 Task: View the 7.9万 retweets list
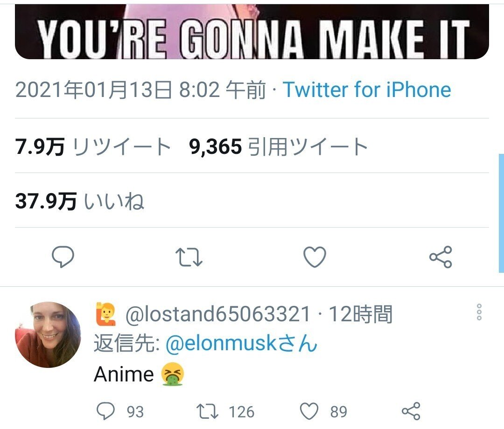[93, 148]
